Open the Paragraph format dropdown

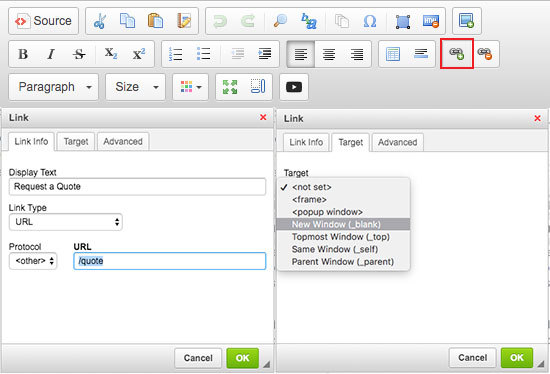(x=53, y=87)
